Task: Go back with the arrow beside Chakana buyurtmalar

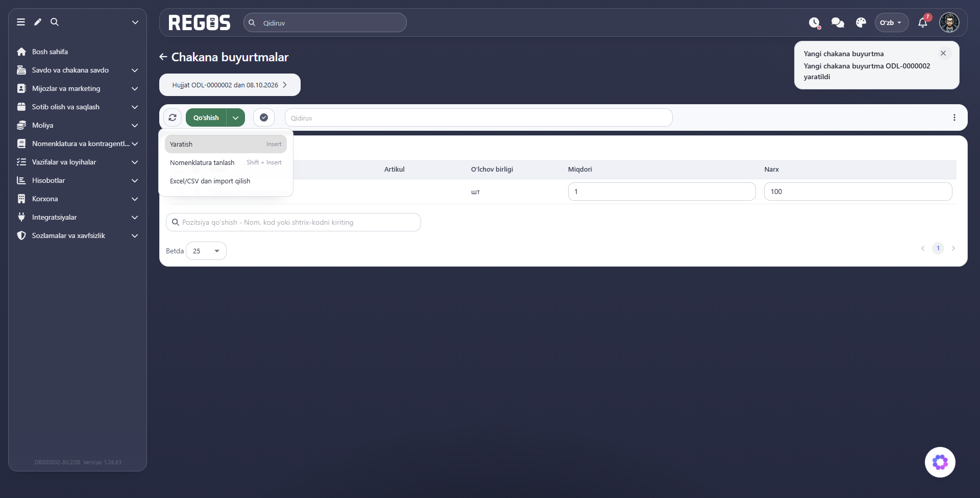Action: tap(163, 57)
